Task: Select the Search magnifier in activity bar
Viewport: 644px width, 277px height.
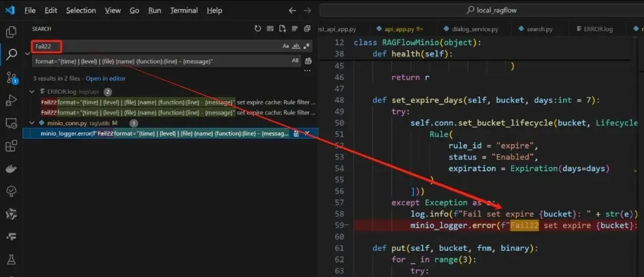Action: 11,54
